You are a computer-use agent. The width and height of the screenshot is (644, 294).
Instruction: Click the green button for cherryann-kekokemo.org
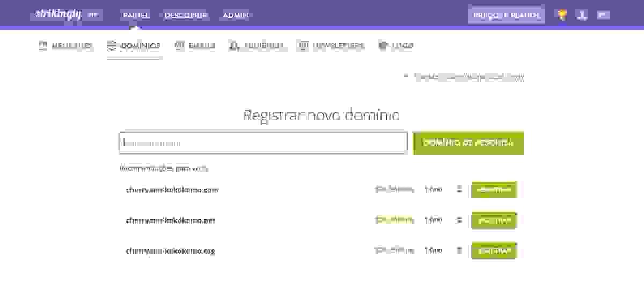pos(494,250)
